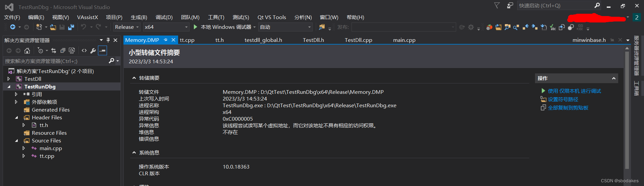Toggle pin on Memory.DMP tab
Viewport: 644px width, 186px height.
pos(165,40)
